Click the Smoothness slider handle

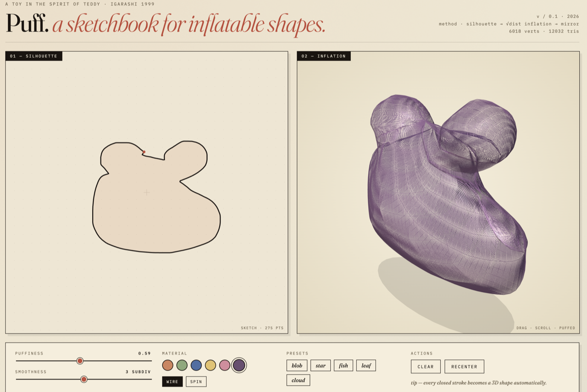84,379
